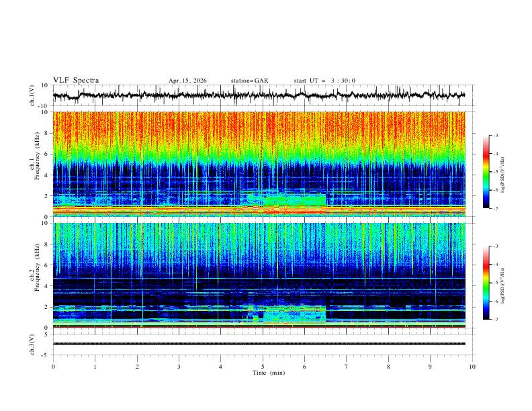Screen dimensions: 532x411
Task: Click the -7 label on lower color scale
Action: point(495,320)
